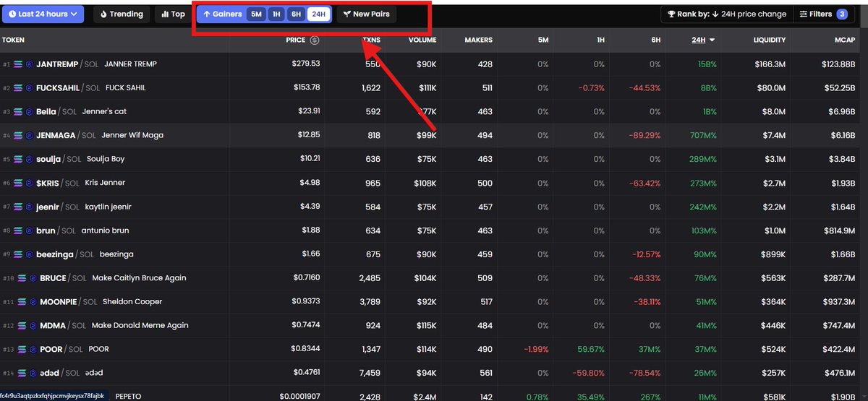This screenshot has height=401, width=868.
Task: Click the 59.67% 1H value for POOR
Action: coord(590,350)
